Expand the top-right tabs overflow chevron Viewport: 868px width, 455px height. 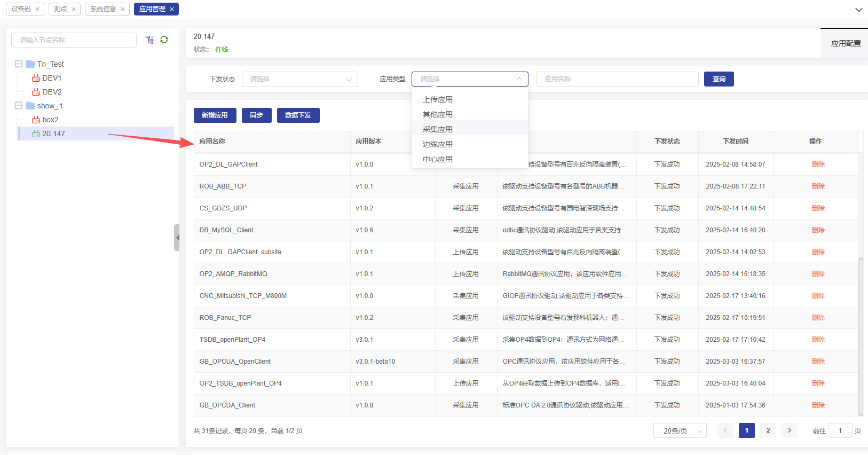point(858,10)
